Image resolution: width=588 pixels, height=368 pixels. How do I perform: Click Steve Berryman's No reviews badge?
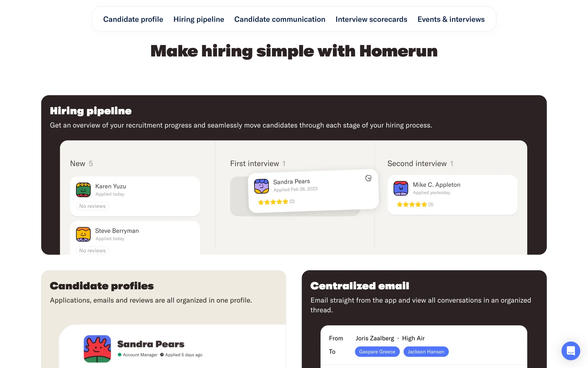[92, 251]
